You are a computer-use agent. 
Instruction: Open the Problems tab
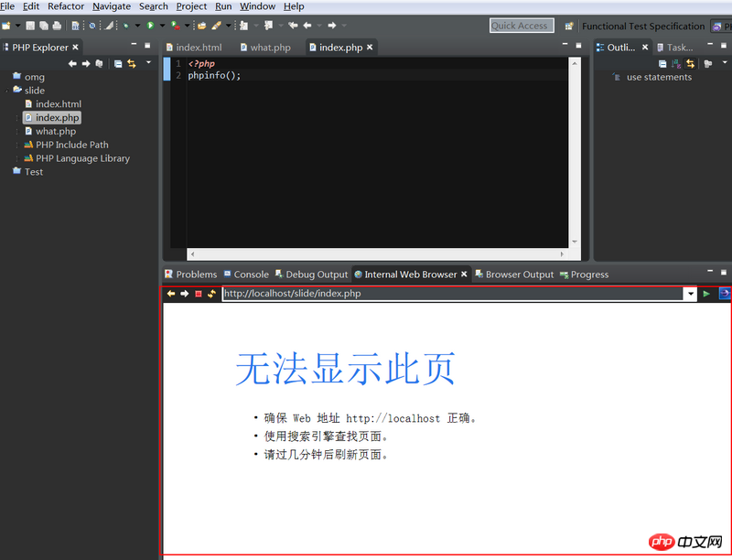191,275
